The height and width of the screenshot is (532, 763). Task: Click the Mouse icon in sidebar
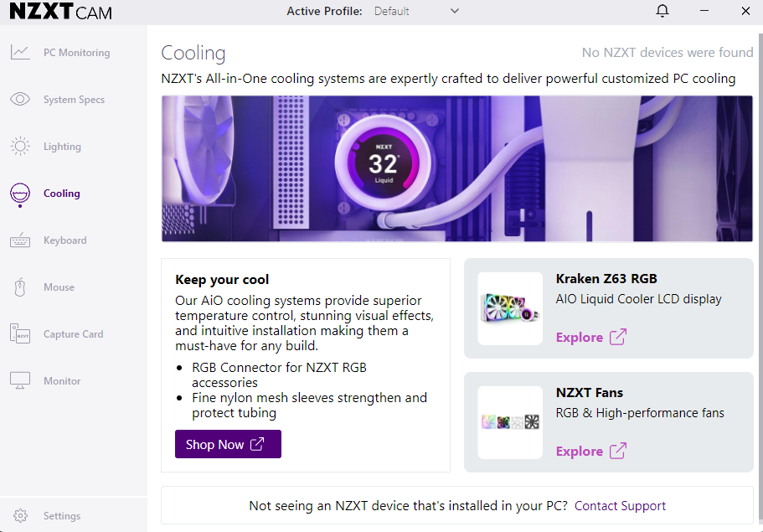click(20, 287)
